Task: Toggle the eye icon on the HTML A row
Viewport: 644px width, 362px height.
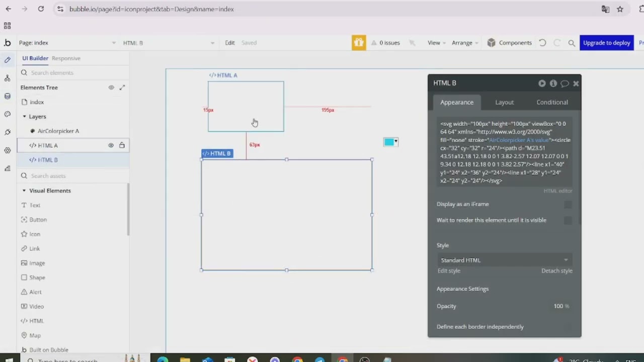Action: click(111, 145)
